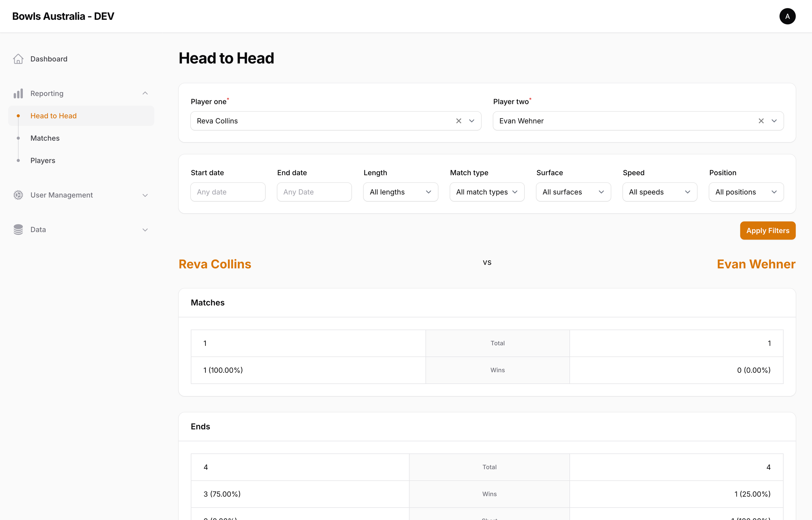Open the Player two dropdown
This screenshot has width=812, height=520.
click(774, 120)
